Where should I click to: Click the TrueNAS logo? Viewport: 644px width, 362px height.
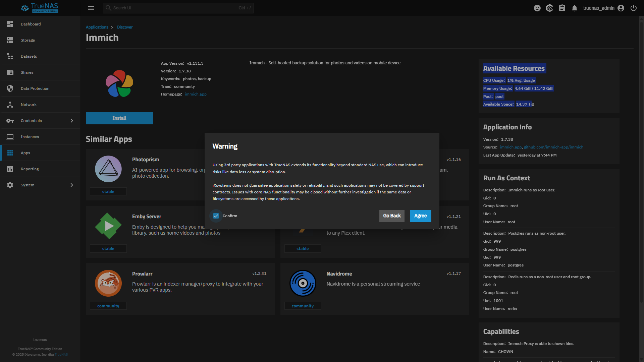pyautogui.click(x=40, y=8)
